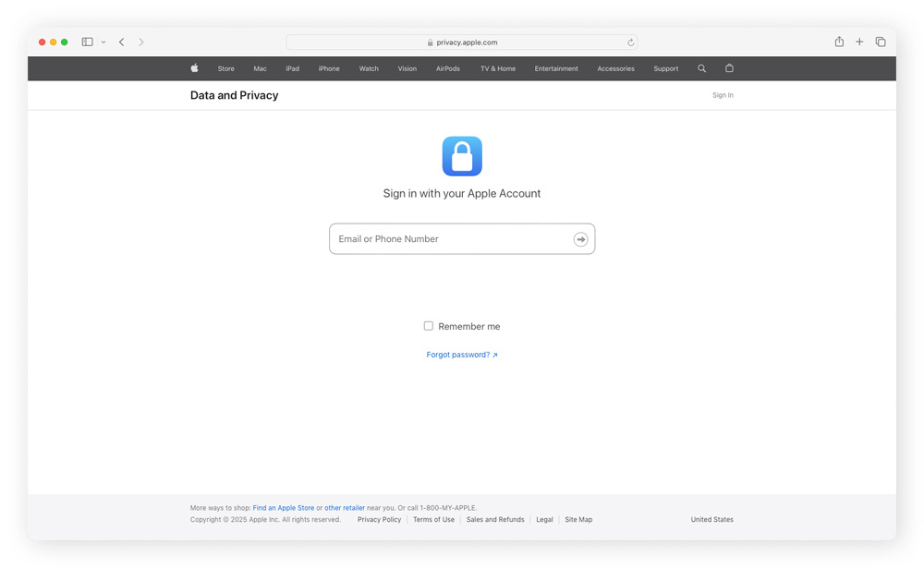The width and height of the screenshot is (924, 568).
Task: Click the Data and Privacy heading
Action: pyautogui.click(x=234, y=95)
